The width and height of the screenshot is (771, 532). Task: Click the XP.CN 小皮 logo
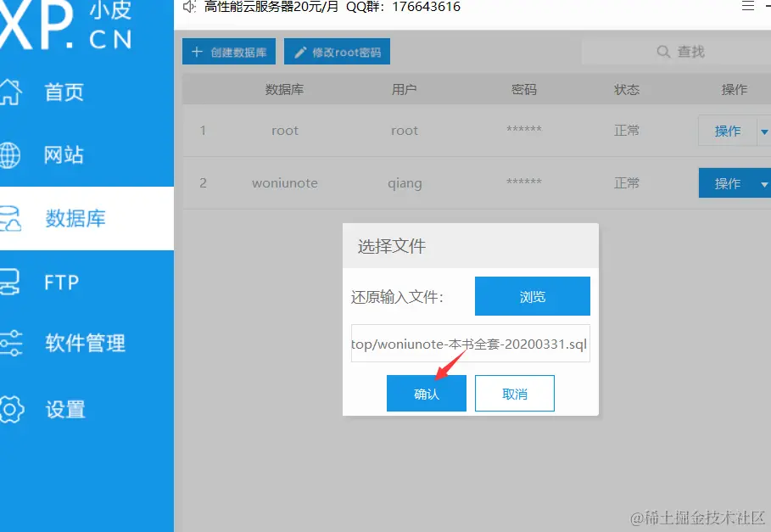(x=66, y=25)
